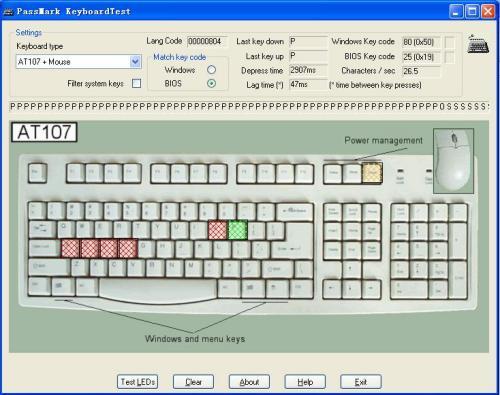Click the spacebar on keyboard image
The height and width of the screenshot is (395, 500).
158,289
